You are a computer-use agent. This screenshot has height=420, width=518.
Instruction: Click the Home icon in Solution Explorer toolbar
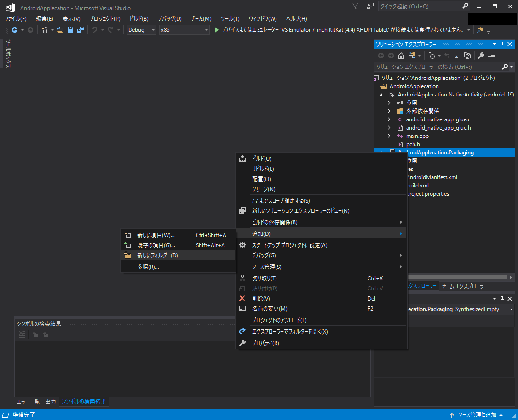coord(401,56)
